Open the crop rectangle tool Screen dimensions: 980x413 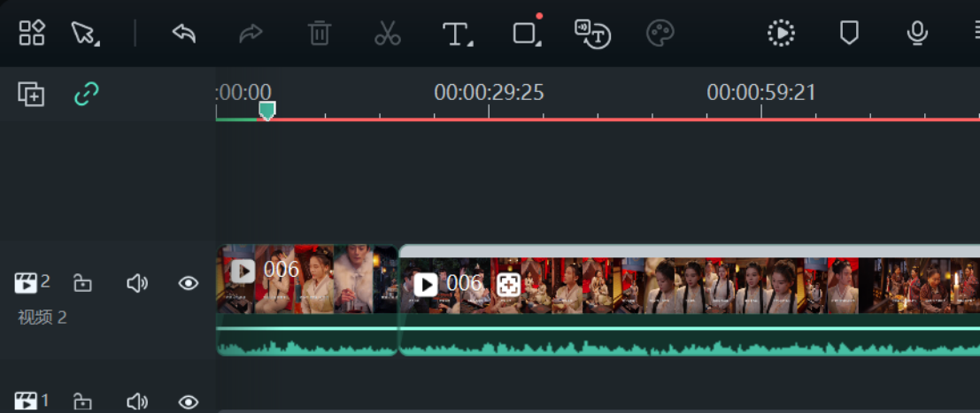(524, 33)
